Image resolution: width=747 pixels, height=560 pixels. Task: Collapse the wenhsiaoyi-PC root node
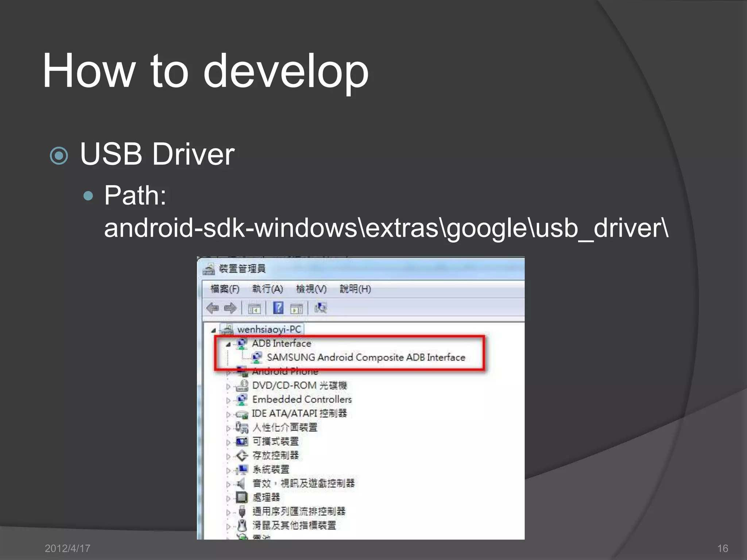pyautogui.click(x=213, y=330)
